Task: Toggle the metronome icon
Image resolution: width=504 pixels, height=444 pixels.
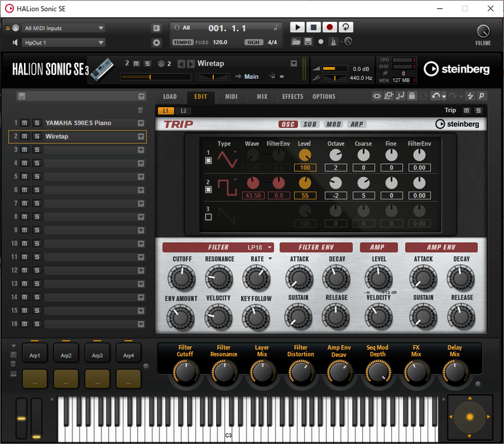Action: 333,42
